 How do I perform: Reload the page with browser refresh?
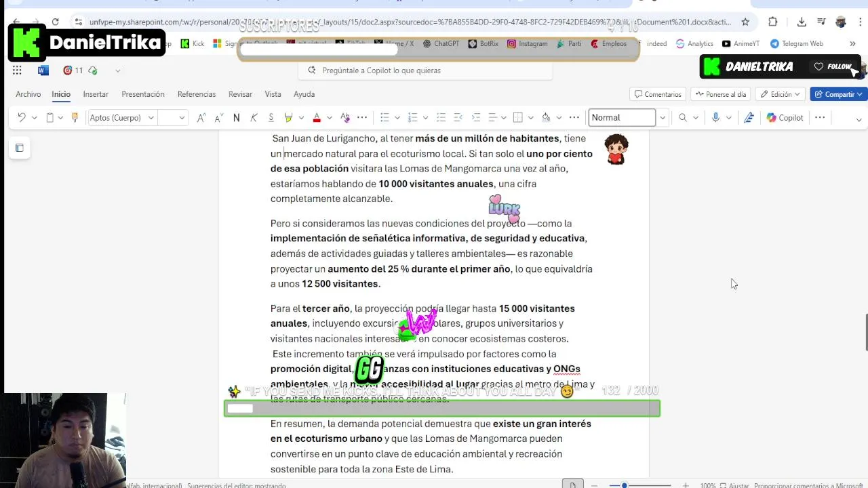coord(55,22)
